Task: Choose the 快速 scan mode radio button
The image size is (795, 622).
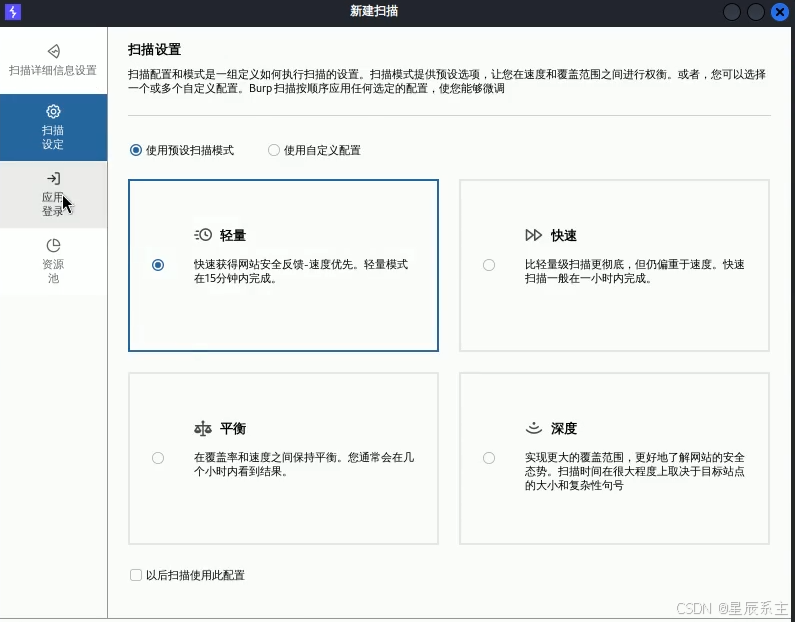Action: click(x=489, y=265)
